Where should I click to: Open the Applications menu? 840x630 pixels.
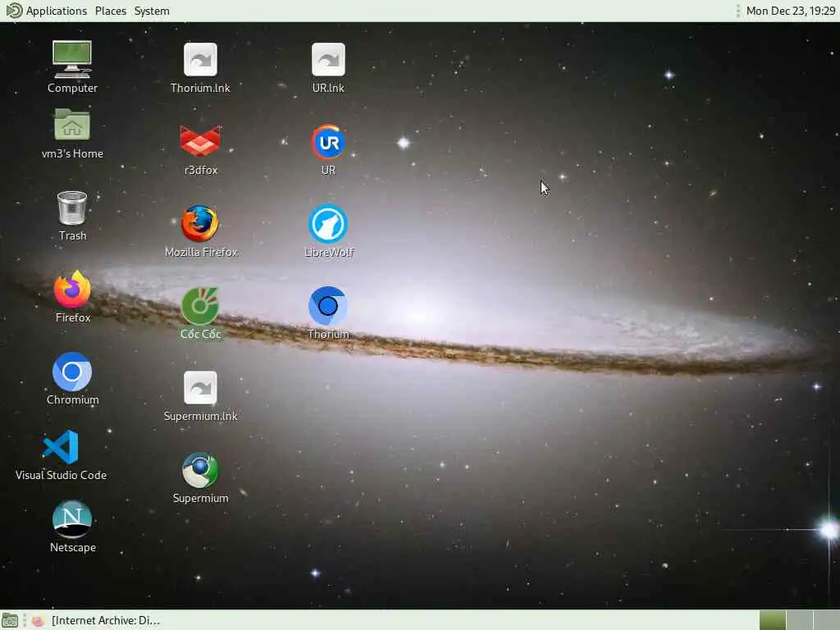57,11
